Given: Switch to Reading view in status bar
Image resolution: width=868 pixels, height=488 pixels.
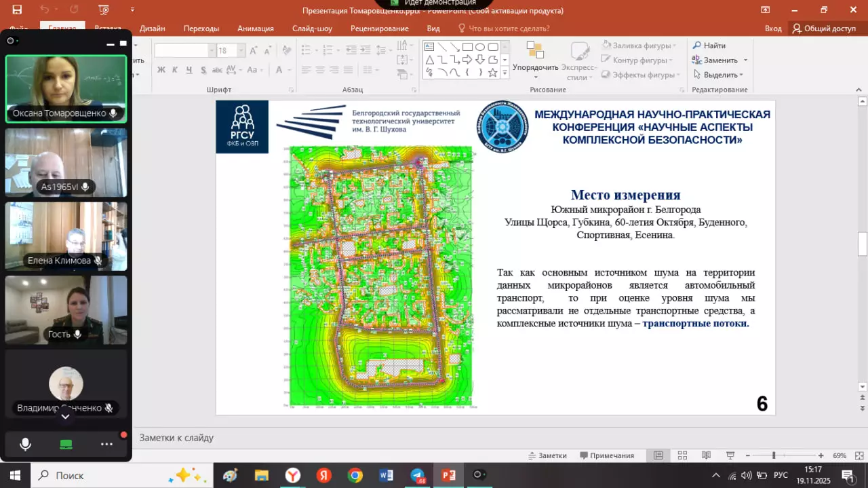Looking at the screenshot, I should click(706, 455).
